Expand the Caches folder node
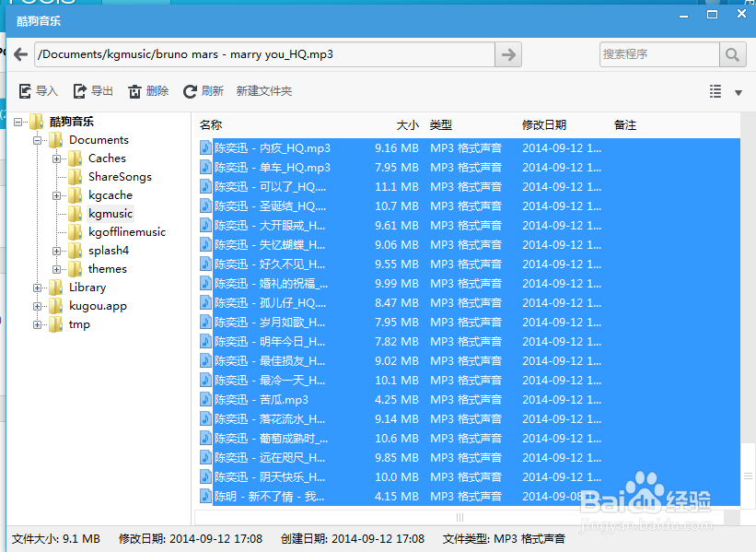This screenshot has height=552, width=756. click(56, 159)
